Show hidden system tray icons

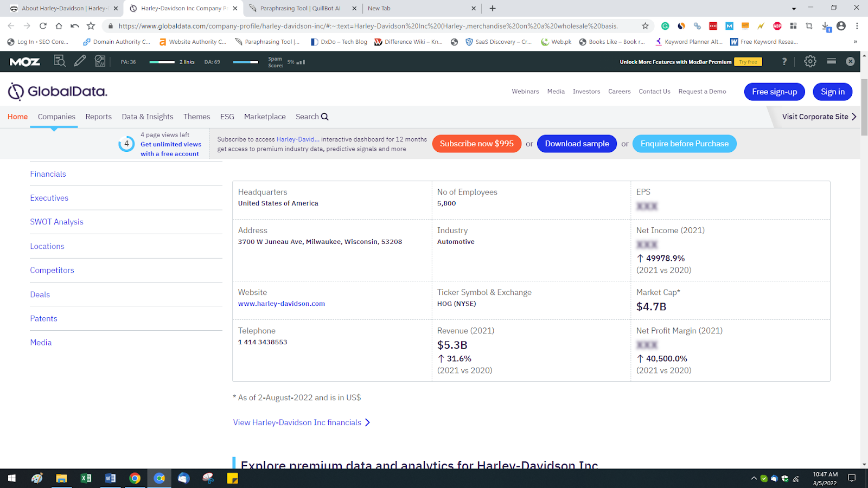point(754,478)
